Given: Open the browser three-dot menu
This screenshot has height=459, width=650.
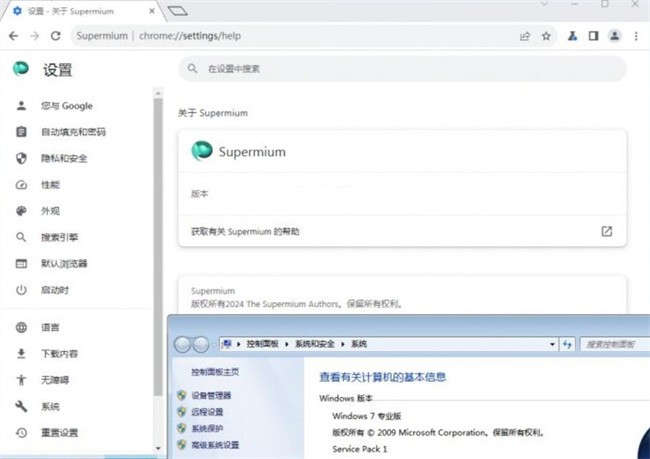Looking at the screenshot, I should [x=636, y=36].
